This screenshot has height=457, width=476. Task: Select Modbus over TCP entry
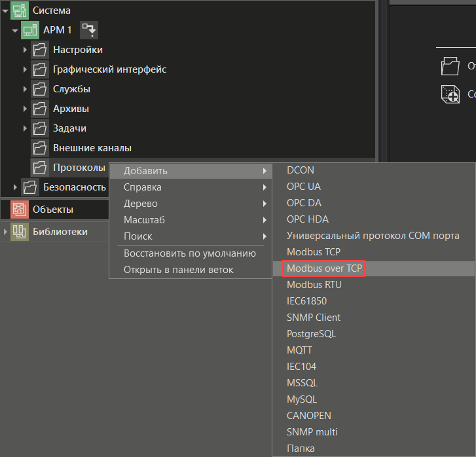click(x=374, y=268)
